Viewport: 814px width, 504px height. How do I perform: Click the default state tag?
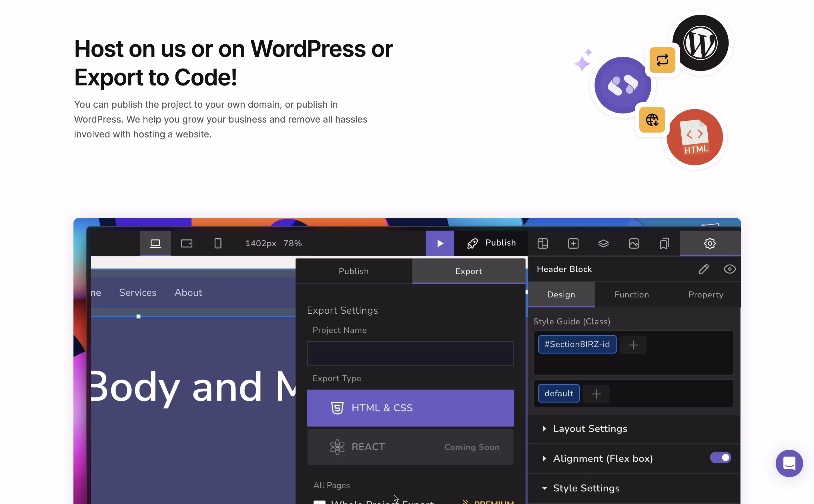click(x=559, y=394)
